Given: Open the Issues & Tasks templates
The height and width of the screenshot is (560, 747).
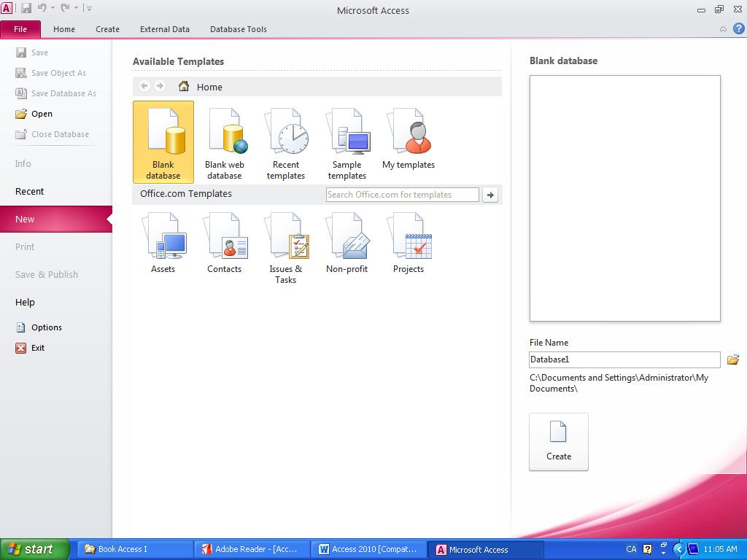Looking at the screenshot, I should (286, 247).
